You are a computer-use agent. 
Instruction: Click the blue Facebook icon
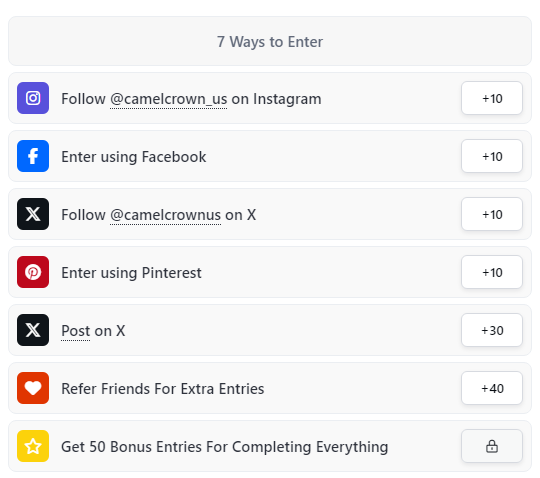click(x=33, y=156)
